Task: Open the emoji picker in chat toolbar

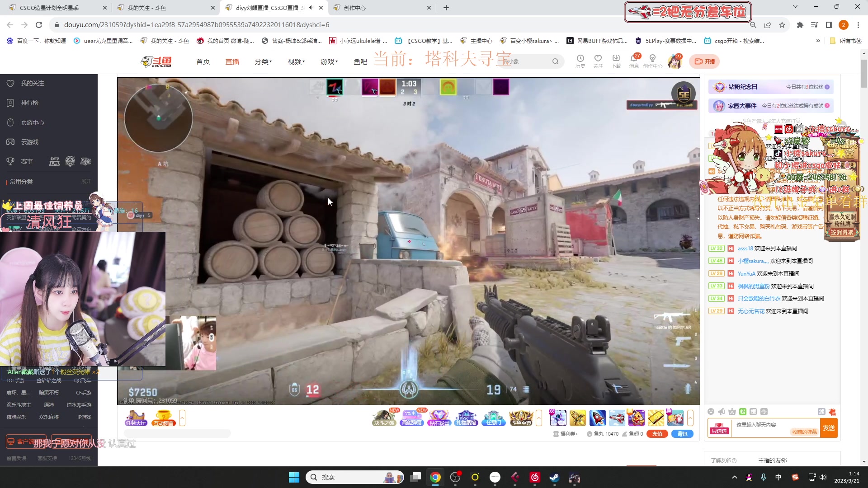Action: click(711, 412)
